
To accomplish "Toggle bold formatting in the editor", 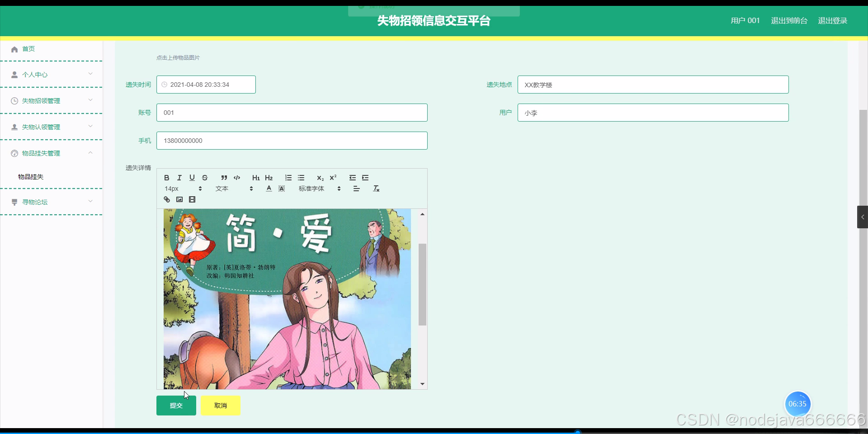I will tap(167, 178).
